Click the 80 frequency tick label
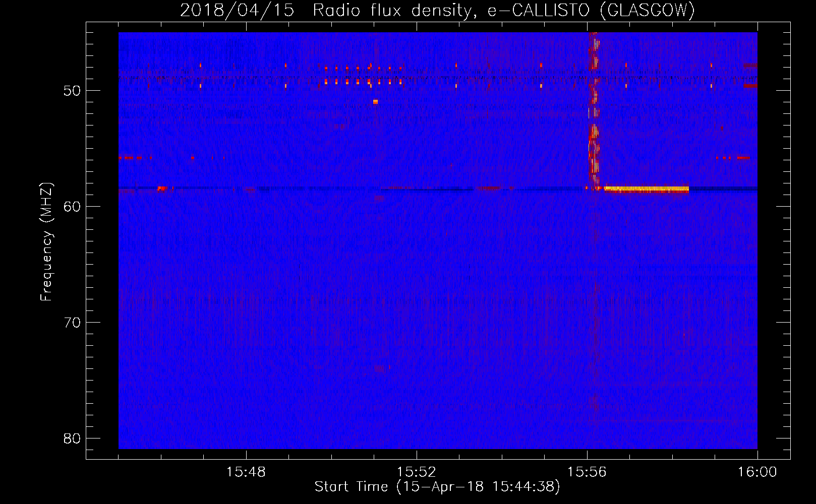Viewport: 816px width, 504px height. coord(72,438)
